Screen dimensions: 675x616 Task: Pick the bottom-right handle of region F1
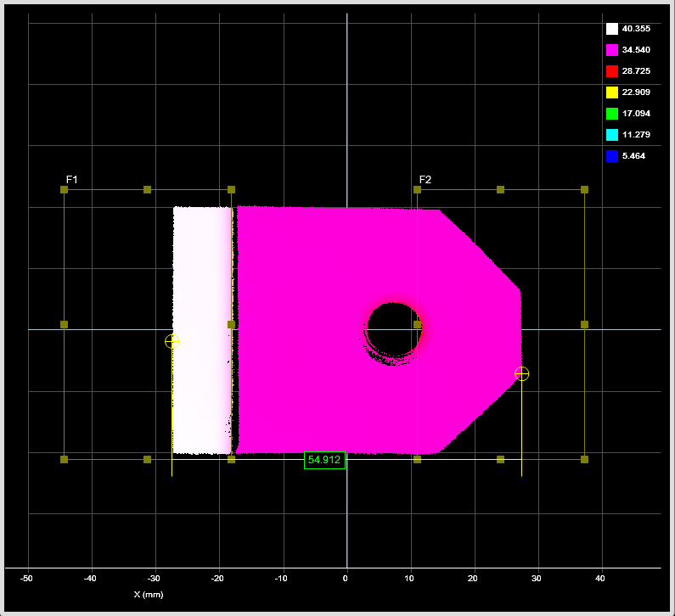coord(231,460)
